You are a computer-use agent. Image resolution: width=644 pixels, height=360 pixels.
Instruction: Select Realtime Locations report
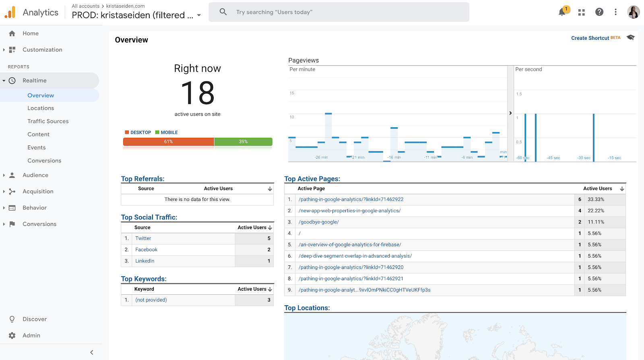click(x=41, y=108)
